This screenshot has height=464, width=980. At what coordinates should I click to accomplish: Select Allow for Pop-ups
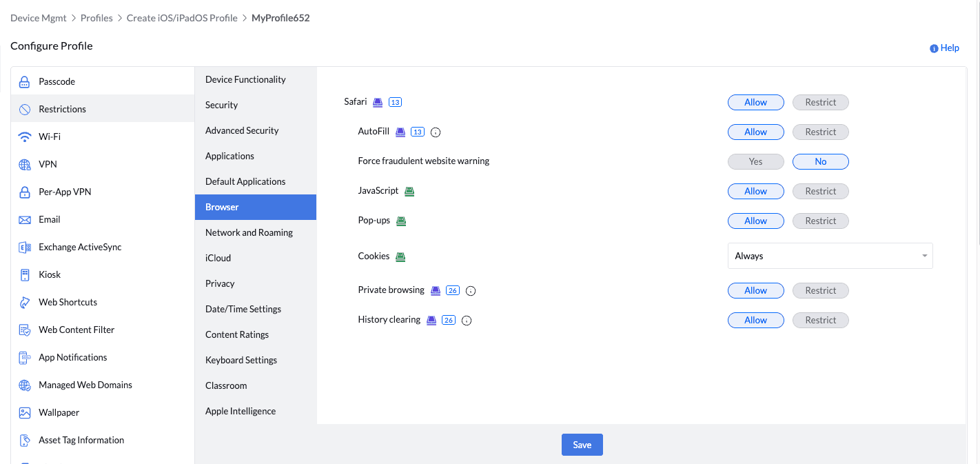(756, 221)
